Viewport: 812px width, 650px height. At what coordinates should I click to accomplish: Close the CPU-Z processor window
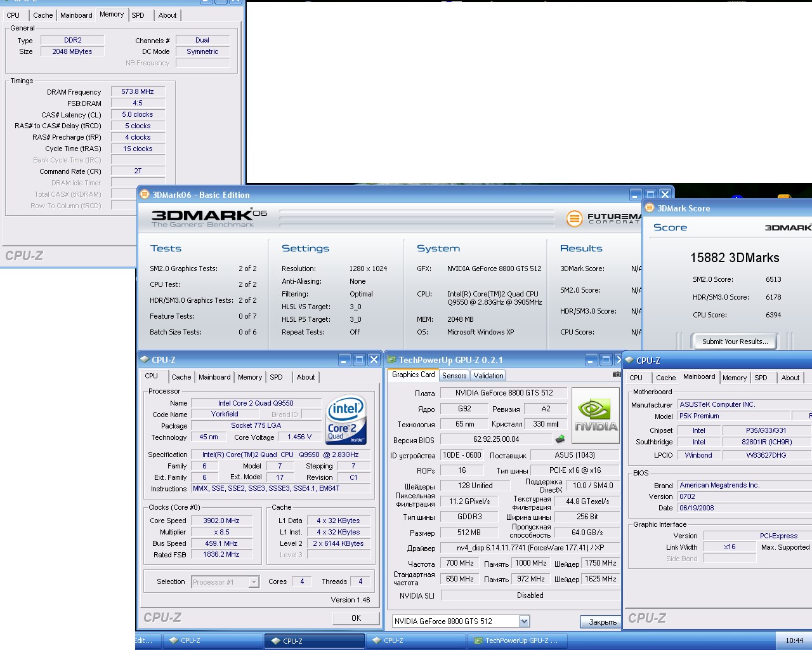pos(374,360)
